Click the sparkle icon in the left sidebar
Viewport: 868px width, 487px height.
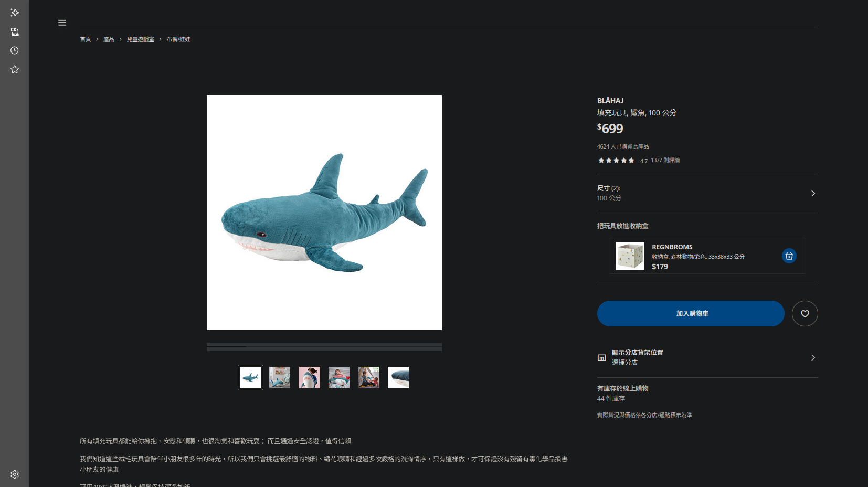15,13
